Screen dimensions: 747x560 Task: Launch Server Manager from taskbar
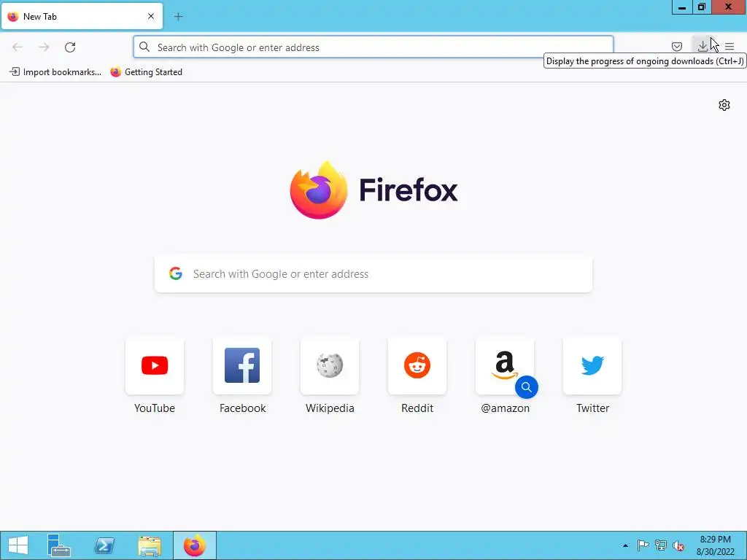59,545
